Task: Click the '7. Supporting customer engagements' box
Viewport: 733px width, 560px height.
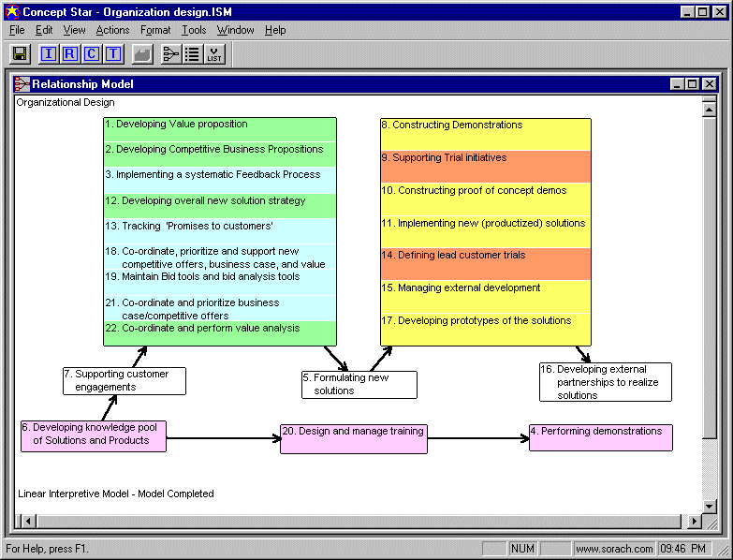Action: 125,381
